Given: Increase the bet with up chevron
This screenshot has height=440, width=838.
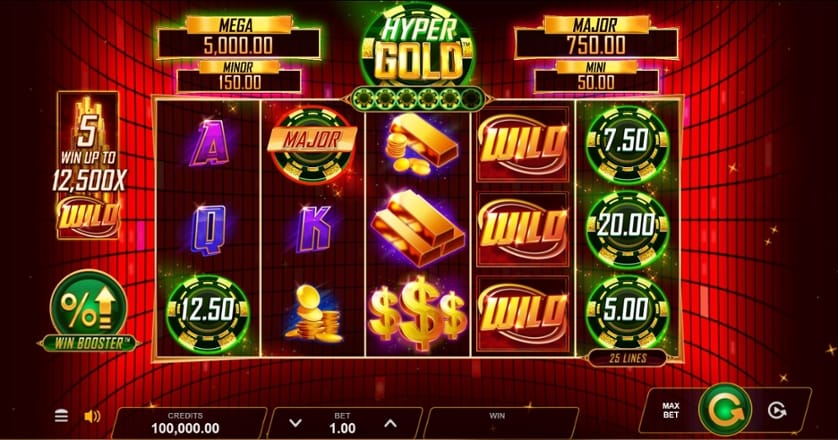Looking at the screenshot, I should [x=391, y=423].
